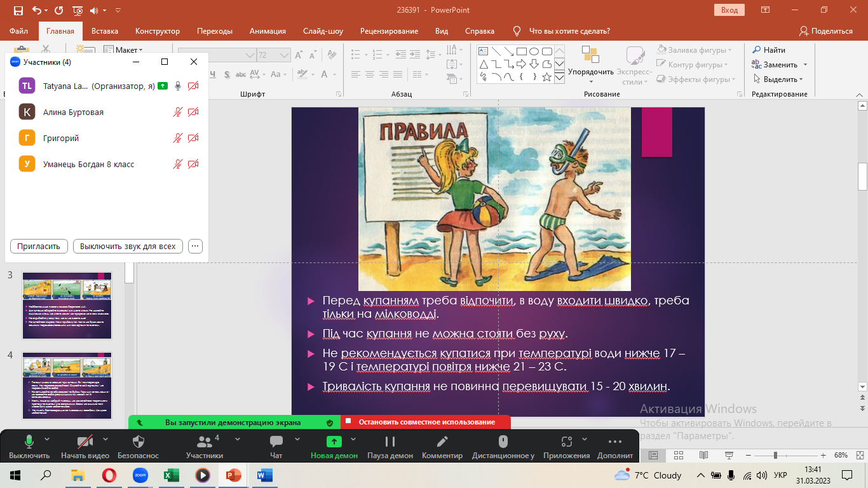Start slideshow from beginning via quick access icon
This screenshot has width=868, height=488.
(78, 10)
